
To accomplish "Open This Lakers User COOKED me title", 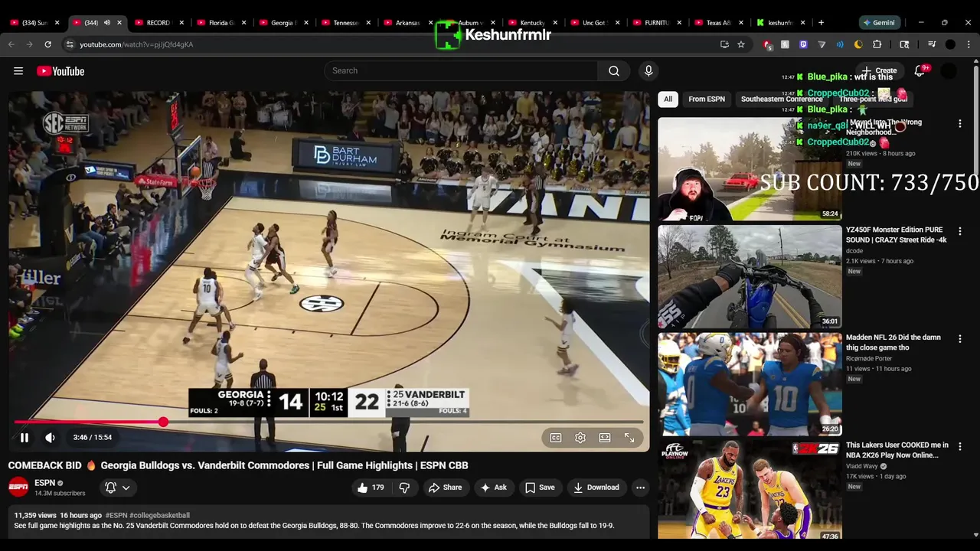I will click(x=897, y=450).
